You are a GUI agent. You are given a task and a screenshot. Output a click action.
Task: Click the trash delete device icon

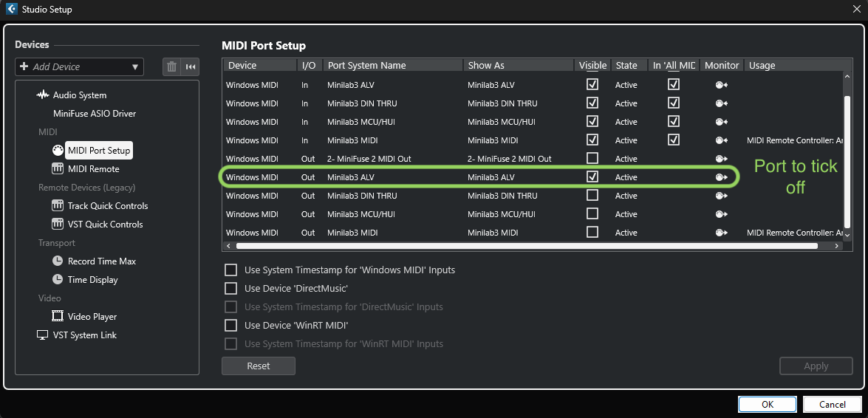click(171, 67)
